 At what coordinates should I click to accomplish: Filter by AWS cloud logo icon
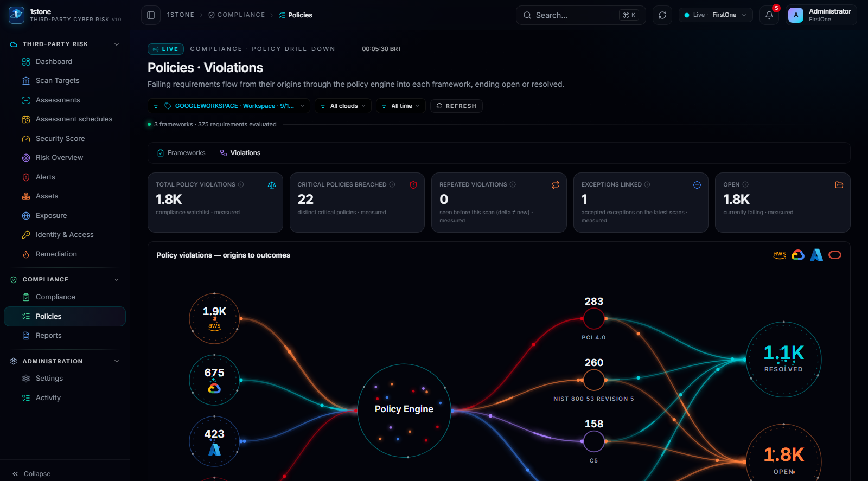780,255
